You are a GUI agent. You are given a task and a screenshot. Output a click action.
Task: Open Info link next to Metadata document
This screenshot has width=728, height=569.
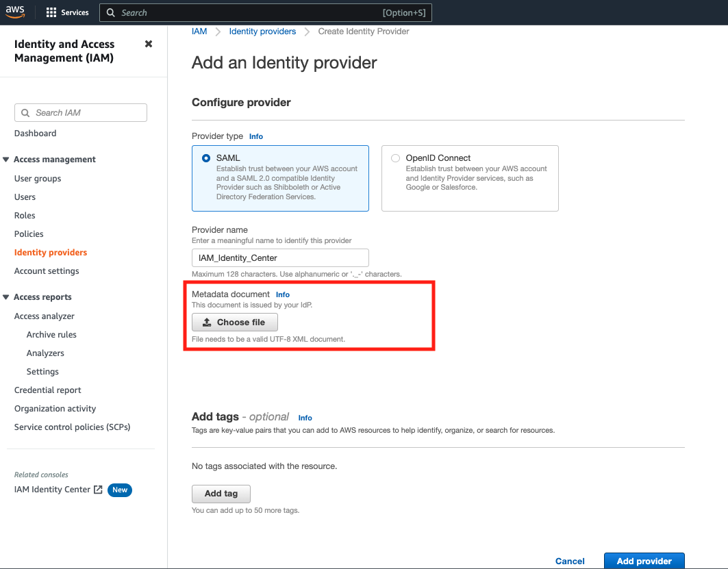283,294
